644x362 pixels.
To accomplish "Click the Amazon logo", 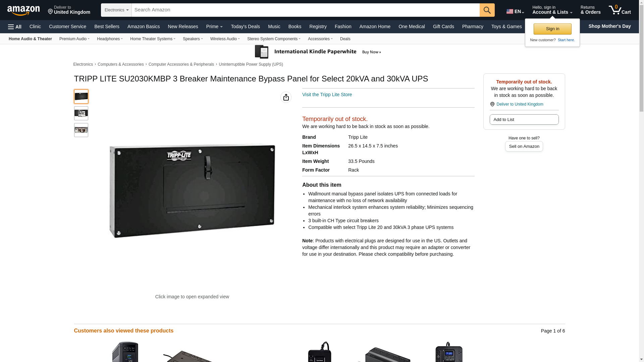I will pos(23,10).
